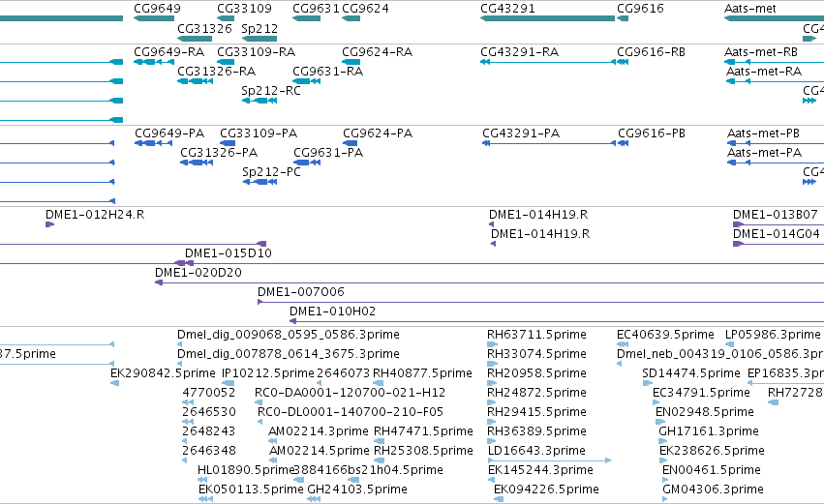Click the DME1-014G04 clone label
This screenshot has width=824, height=504.
tap(777, 234)
